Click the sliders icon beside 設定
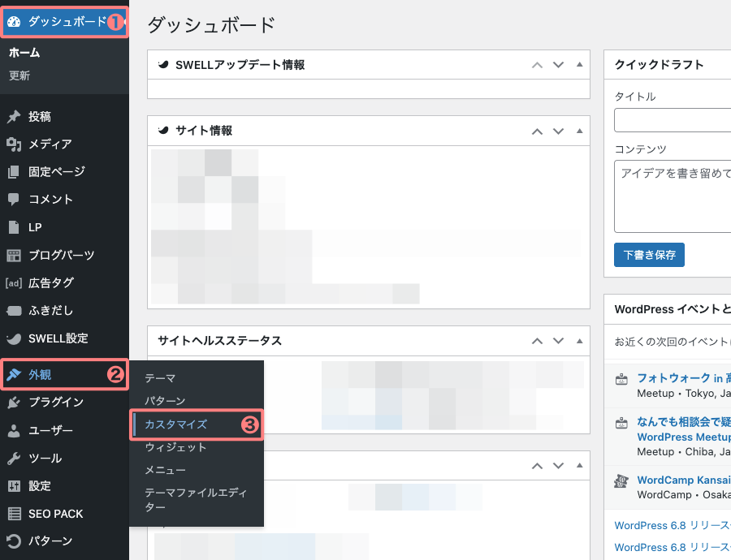 tap(14, 486)
